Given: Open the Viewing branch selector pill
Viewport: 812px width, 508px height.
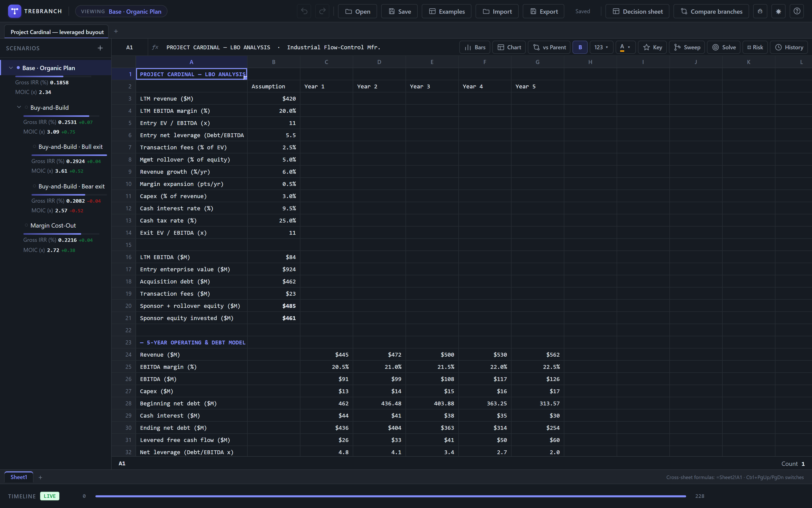Looking at the screenshot, I should pyautogui.click(x=121, y=11).
